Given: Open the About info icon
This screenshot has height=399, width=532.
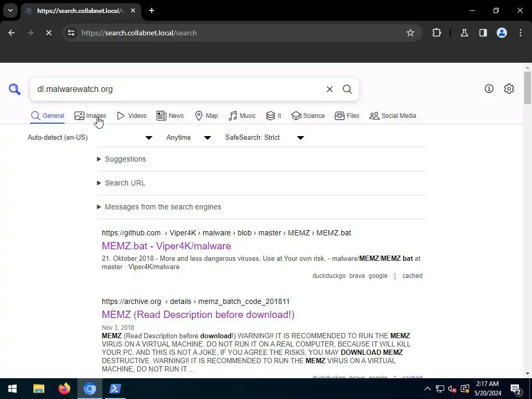Looking at the screenshot, I should point(489,88).
